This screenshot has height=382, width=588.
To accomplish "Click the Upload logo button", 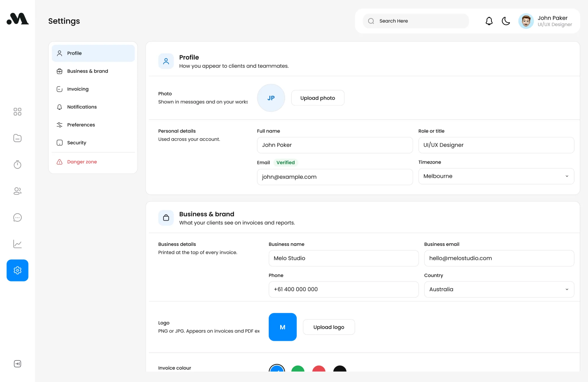I will (329, 327).
